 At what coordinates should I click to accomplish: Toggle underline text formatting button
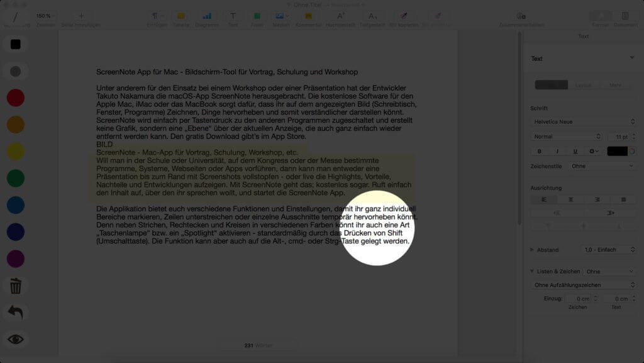point(575,151)
